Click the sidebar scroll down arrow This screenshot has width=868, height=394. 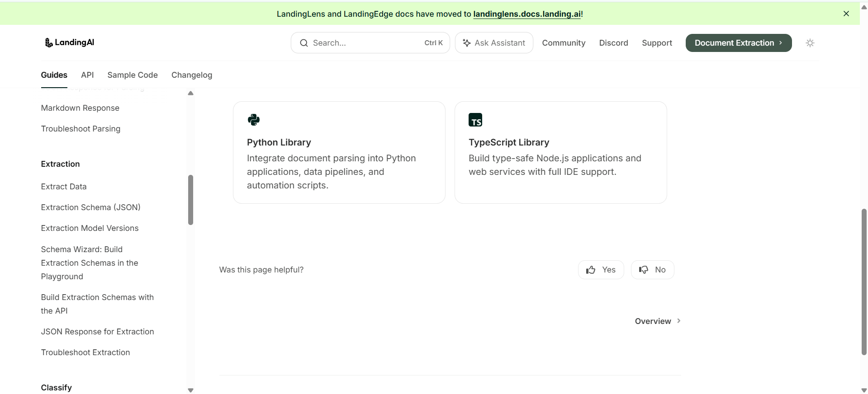[x=190, y=390]
